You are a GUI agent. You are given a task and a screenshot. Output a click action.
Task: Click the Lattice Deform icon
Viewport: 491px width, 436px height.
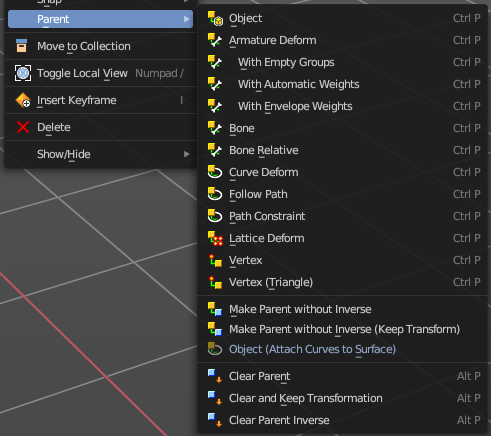(x=215, y=238)
